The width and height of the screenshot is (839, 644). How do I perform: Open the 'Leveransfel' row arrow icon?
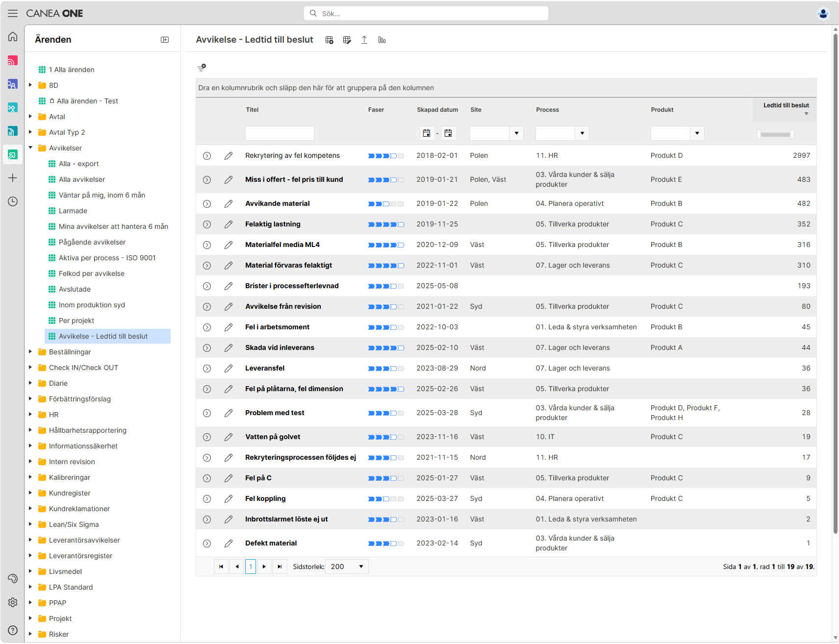[x=207, y=368]
